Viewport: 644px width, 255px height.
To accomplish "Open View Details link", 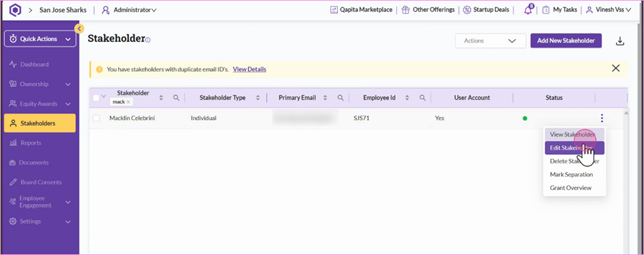I will [x=249, y=69].
